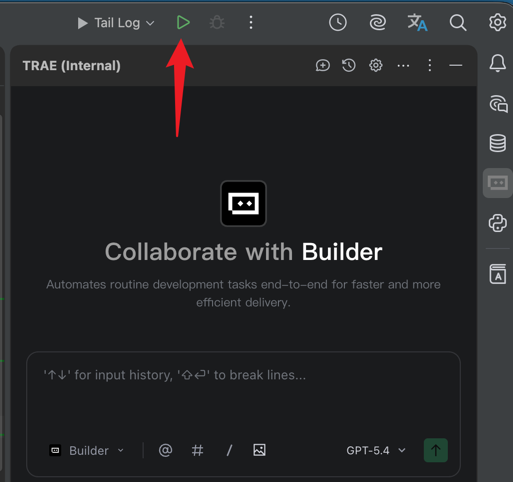This screenshot has width=513, height=482.
Task: Open more run actions beside the debug icon
Action: pyautogui.click(x=251, y=23)
